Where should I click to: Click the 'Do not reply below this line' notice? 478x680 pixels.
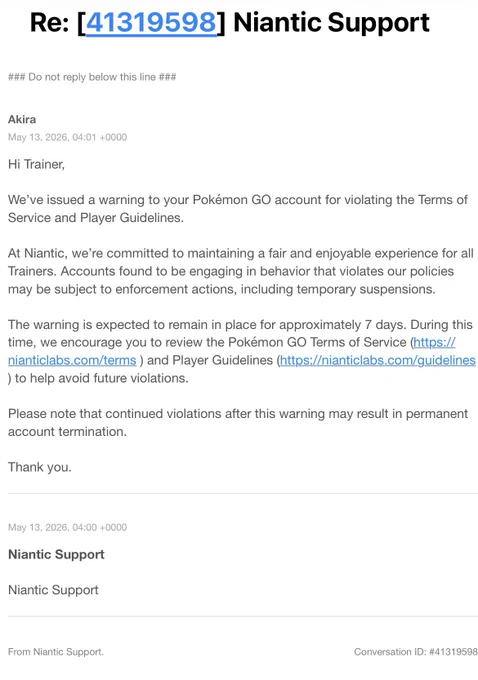pos(92,77)
